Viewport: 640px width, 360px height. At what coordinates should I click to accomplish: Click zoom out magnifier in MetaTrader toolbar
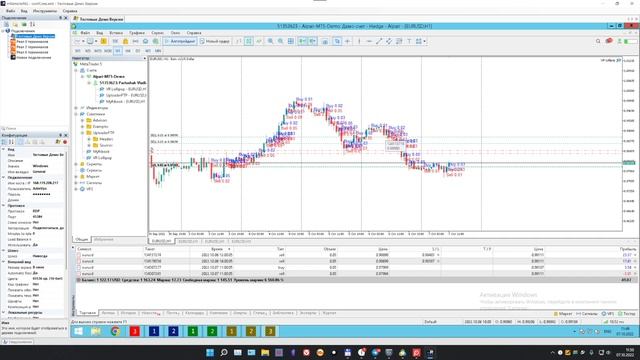tap(280, 41)
